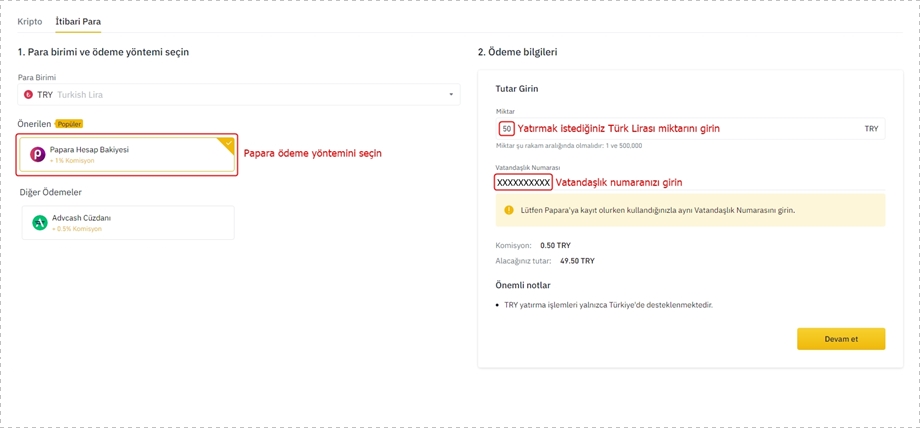Viewport: 920px width, 428px height.
Task: Open the Para Birimi currency dropdown
Action: [238, 95]
